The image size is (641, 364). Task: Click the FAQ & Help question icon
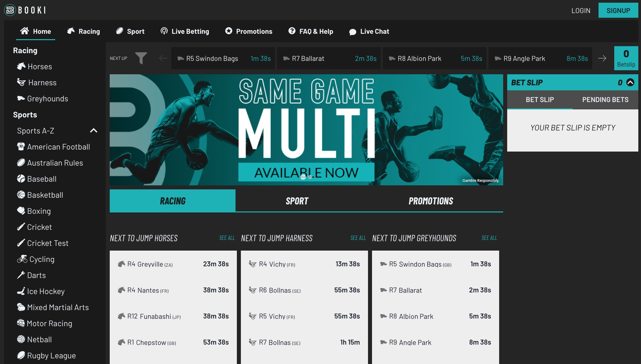292,31
